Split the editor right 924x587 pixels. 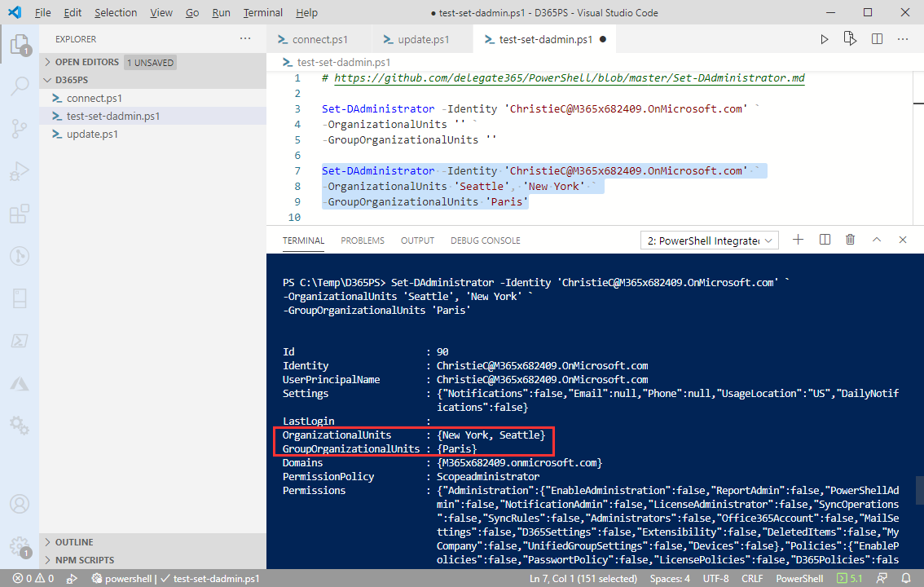pyautogui.click(x=877, y=38)
